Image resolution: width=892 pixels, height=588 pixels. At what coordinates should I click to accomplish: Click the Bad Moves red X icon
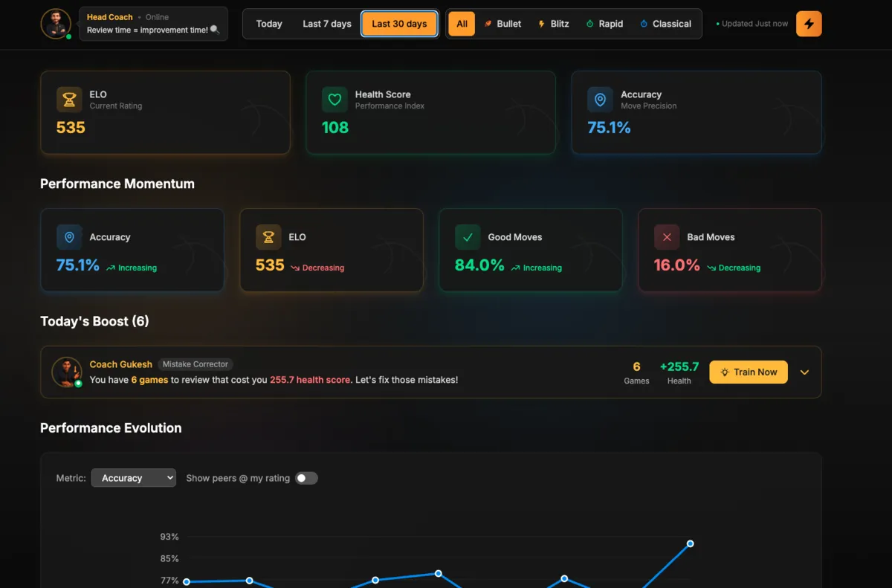[667, 236]
